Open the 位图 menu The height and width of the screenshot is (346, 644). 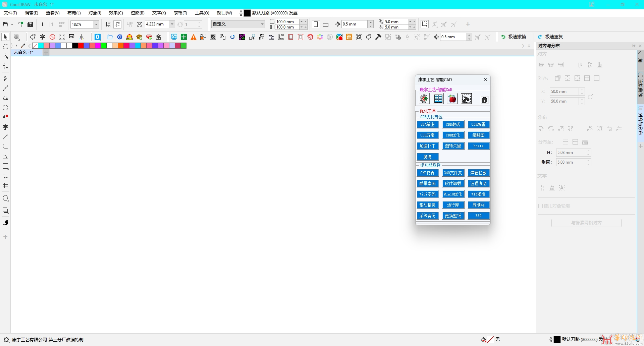pos(138,13)
